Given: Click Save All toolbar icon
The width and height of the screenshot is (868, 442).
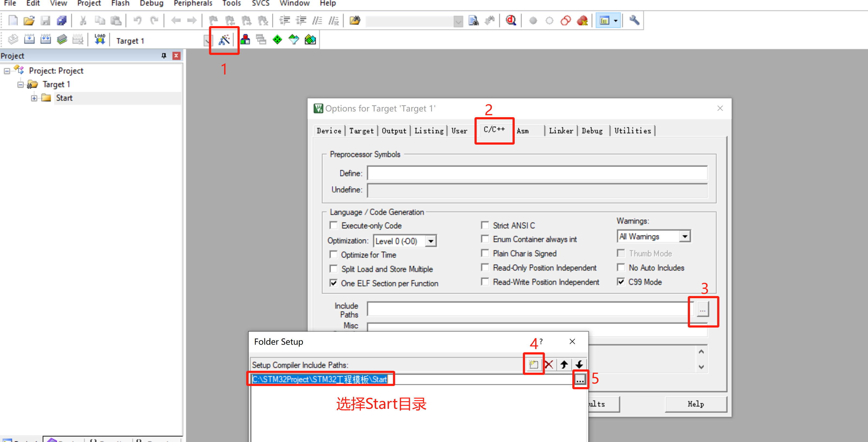Looking at the screenshot, I should [x=62, y=21].
